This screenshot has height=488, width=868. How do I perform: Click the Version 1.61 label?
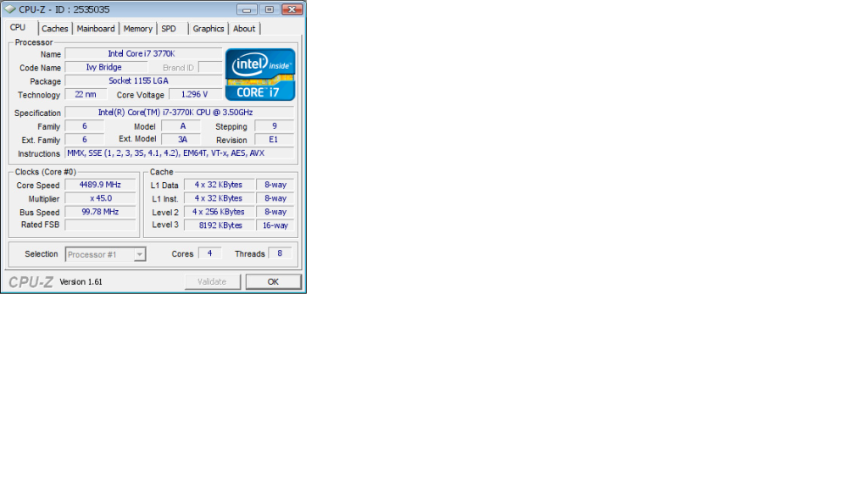(81, 281)
